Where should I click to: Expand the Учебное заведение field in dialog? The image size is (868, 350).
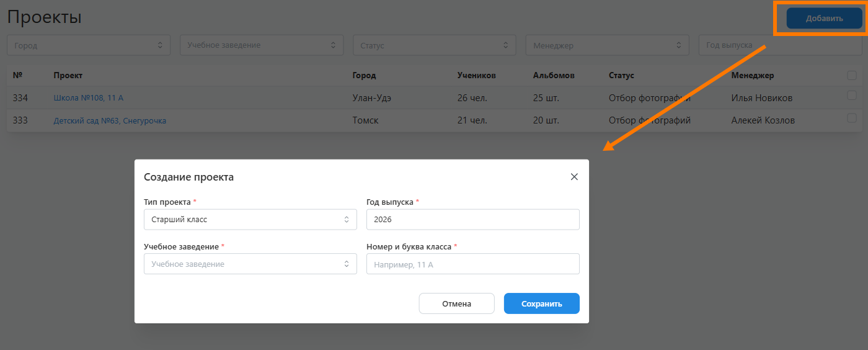coord(250,264)
